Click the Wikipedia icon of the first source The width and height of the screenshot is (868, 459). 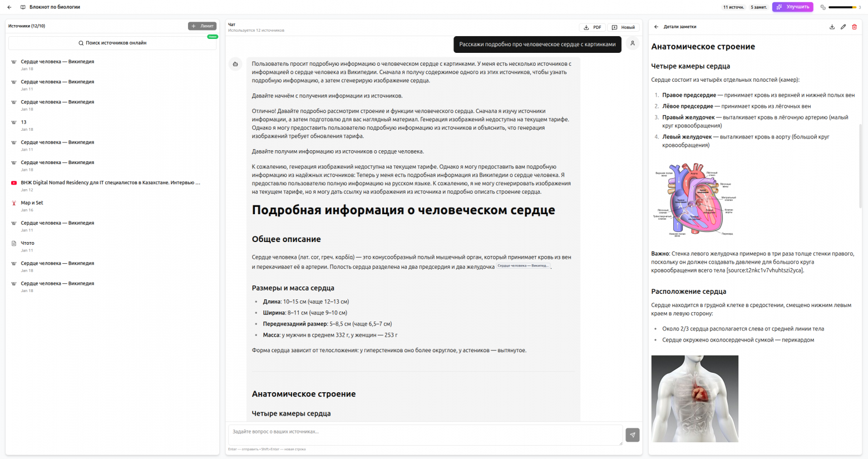(13, 61)
